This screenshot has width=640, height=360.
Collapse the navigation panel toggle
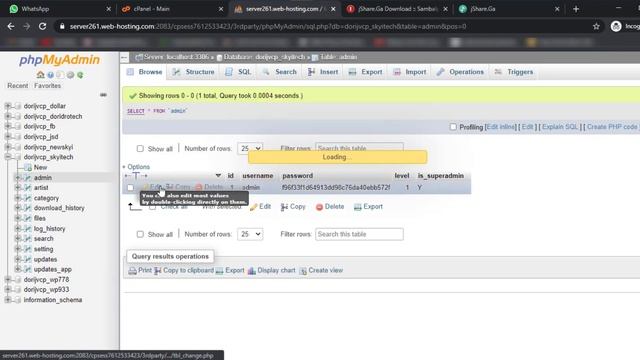tap(124, 58)
